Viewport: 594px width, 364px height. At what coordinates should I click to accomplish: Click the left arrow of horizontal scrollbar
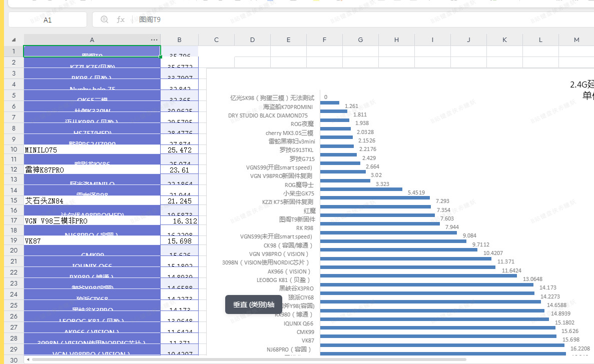(28, 359)
